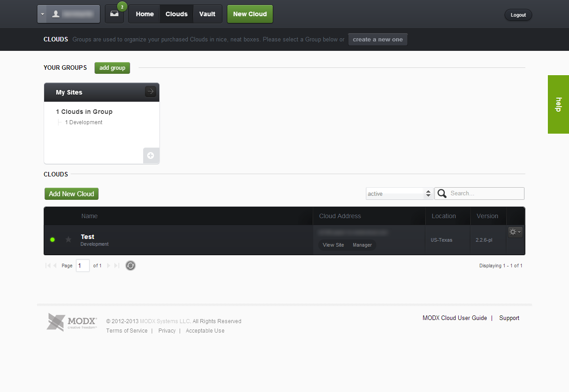Open the Acceptable Use link
The image size is (569, 392).
tap(205, 331)
